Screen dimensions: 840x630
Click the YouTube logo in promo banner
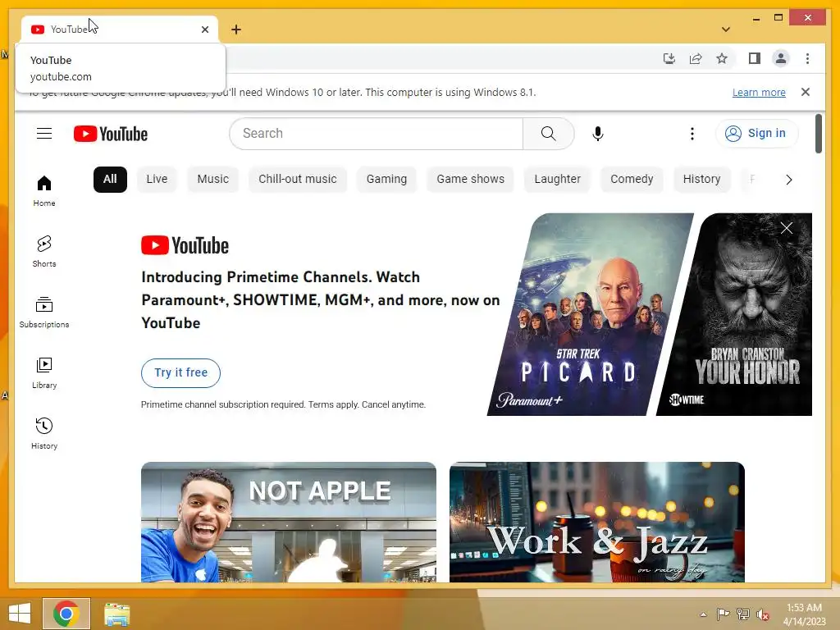[185, 245]
